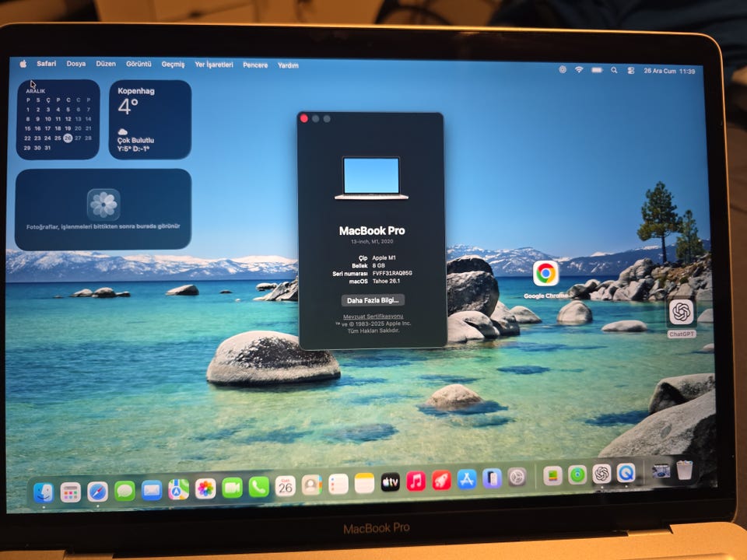Close the About This Mac window
This screenshot has height=560, width=747.
304,118
